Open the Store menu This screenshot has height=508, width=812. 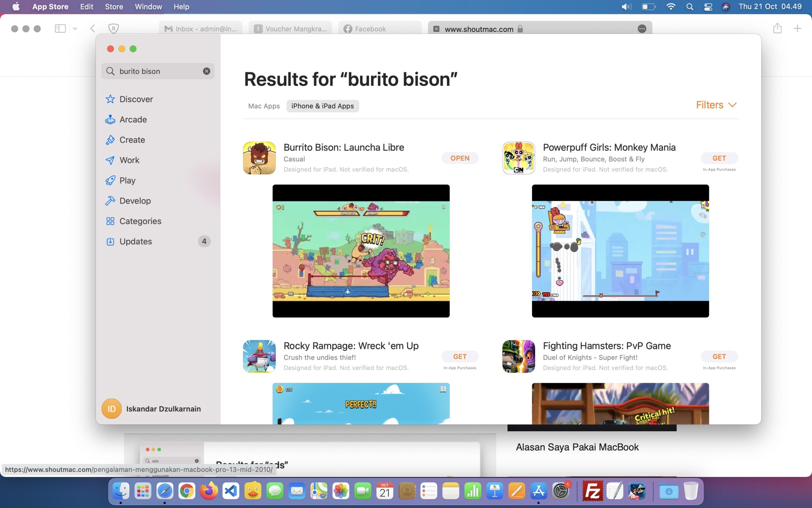coord(114,7)
